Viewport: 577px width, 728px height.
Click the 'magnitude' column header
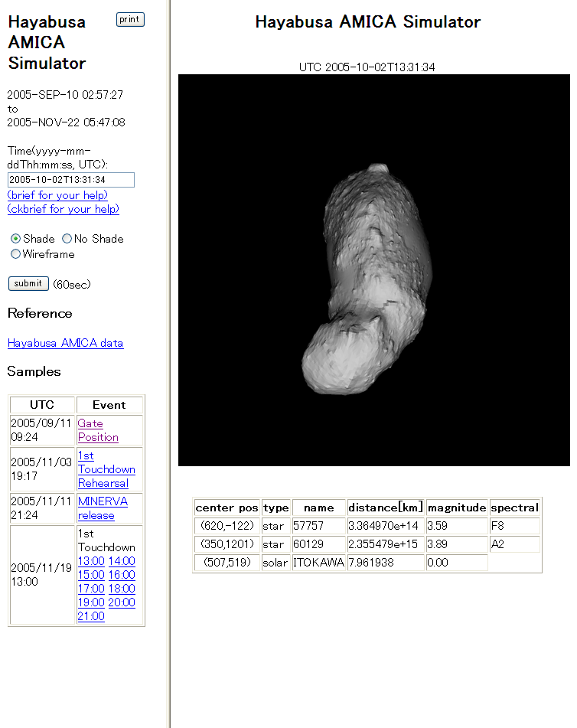click(x=457, y=508)
